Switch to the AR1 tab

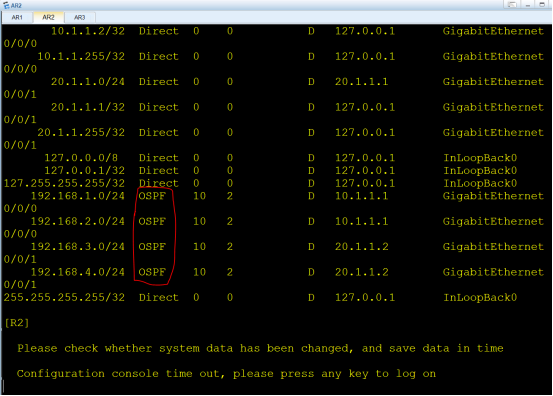[x=17, y=17]
